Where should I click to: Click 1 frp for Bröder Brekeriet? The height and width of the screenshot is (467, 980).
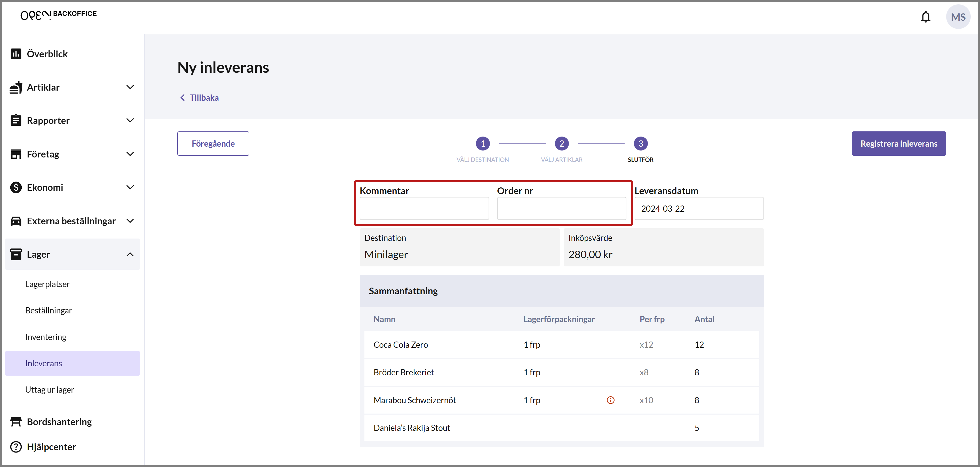click(x=531, y=372)
